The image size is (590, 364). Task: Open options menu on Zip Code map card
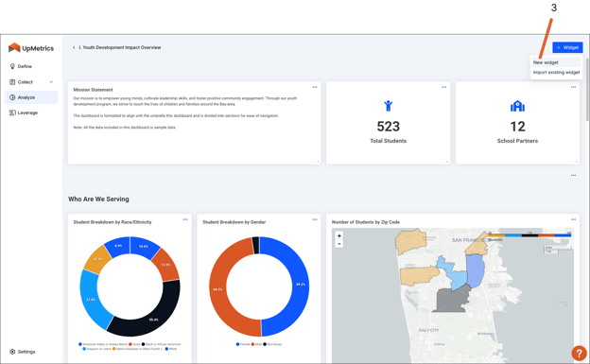pos(573,219)
